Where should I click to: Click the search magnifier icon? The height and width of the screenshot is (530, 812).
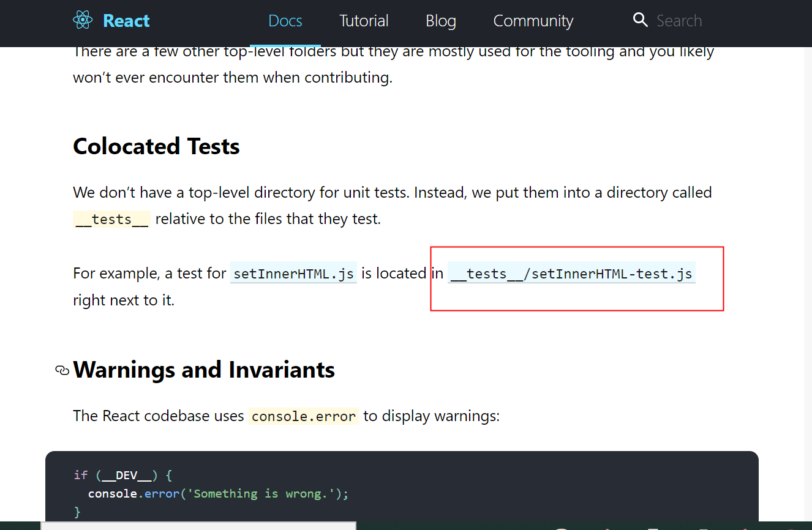pos(641,20)
